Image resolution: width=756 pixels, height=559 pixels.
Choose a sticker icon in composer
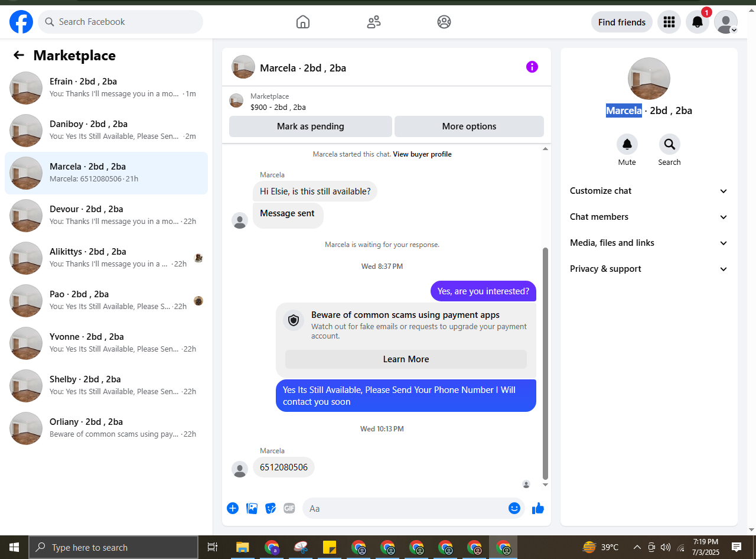click(x=271, y=508)
